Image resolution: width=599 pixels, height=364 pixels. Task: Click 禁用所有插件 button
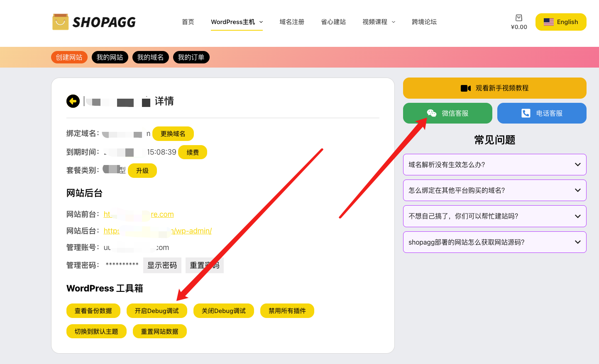pos(287,311)
